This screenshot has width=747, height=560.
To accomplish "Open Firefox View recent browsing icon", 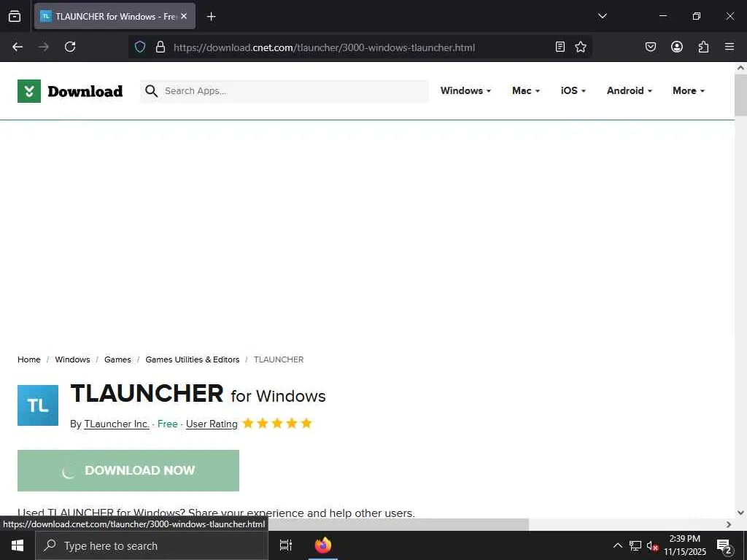I will [15, 16].
